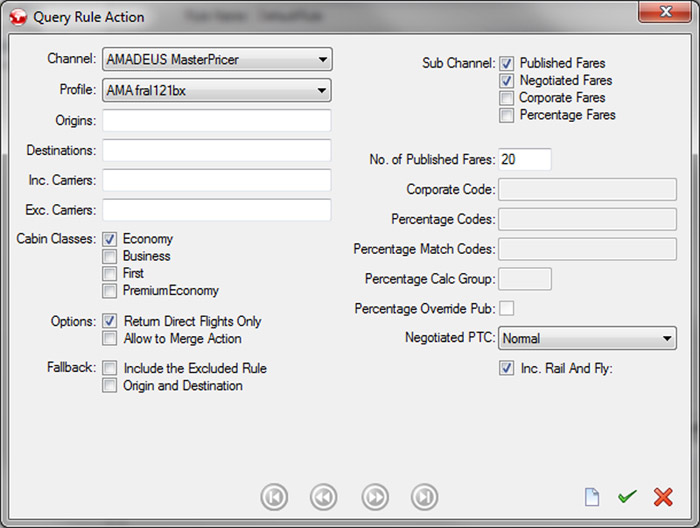The width and height of the screenshot is (700, 528).
Task: Click the Sub Channel label
Action: tap(458, 63)
